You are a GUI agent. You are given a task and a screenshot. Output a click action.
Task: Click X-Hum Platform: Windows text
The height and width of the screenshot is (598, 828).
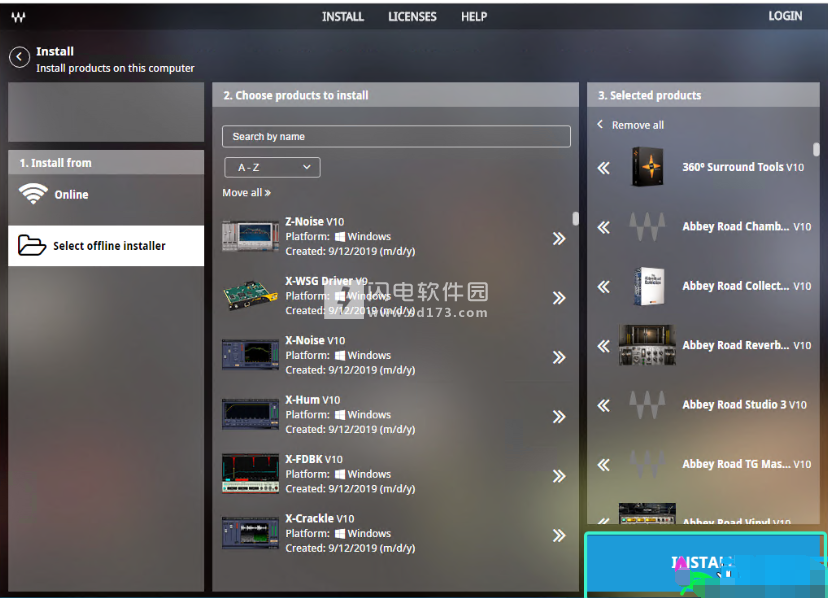coord(338,415)
